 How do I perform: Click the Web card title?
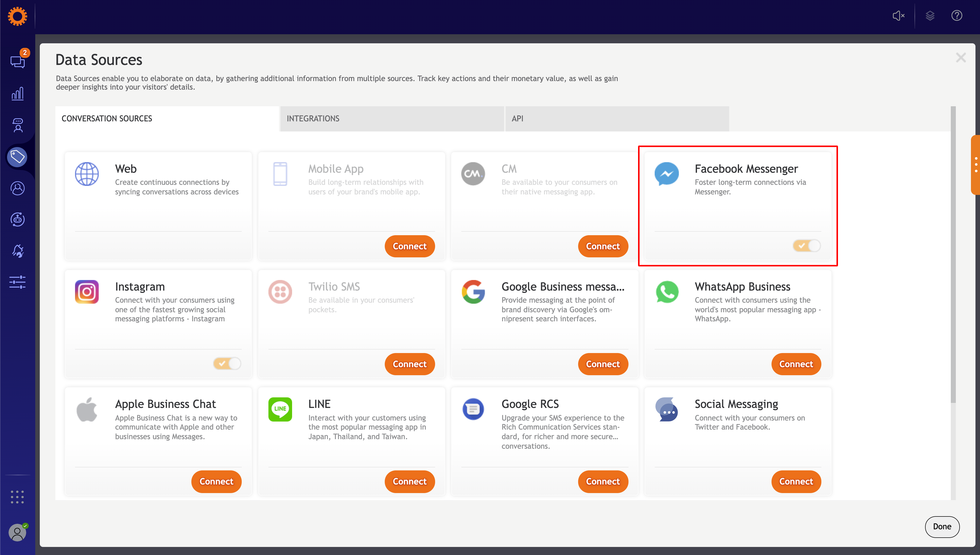(x=126, y=168)
